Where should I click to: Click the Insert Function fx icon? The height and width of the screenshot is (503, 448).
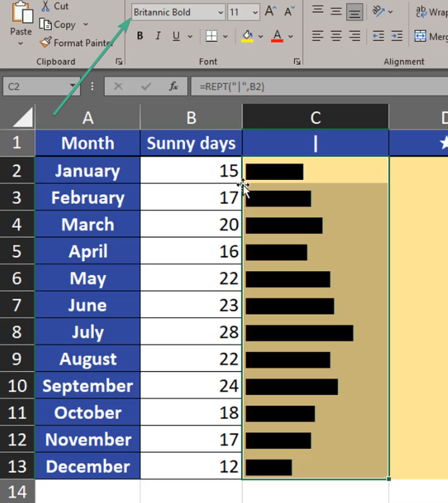[x=173, y=86]
